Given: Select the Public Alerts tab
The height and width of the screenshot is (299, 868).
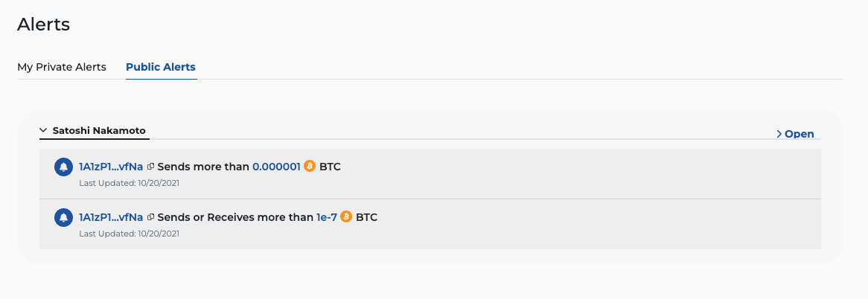Looking at the screenshot, I should click(x=161, y=67).
